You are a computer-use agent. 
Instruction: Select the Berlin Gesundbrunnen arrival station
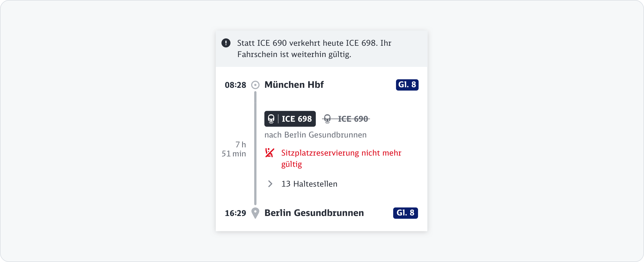[x=314, y=213]
